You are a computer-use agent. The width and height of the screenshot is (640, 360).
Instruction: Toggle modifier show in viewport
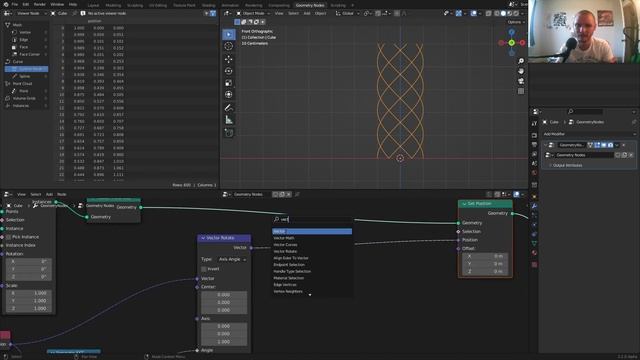(x=603, y=145)
